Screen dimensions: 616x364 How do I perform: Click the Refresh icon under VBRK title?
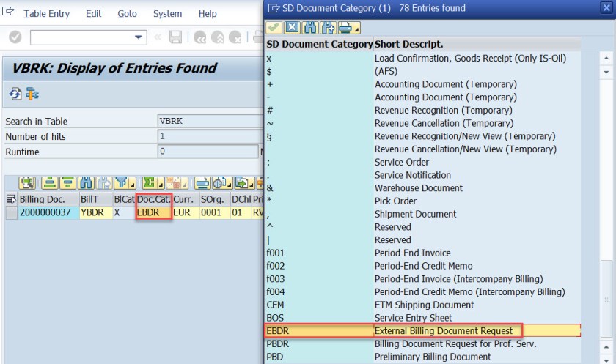15,94
